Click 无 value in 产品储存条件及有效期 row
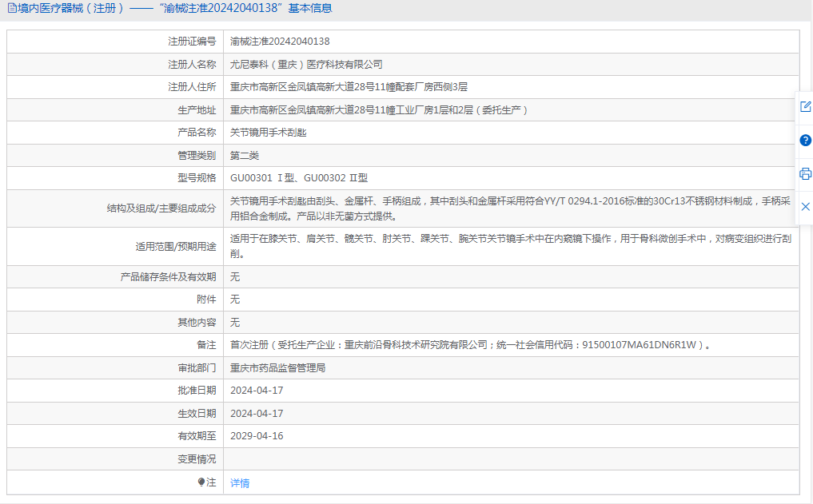Viewport: 813px width, 504px height. point(235,277)
